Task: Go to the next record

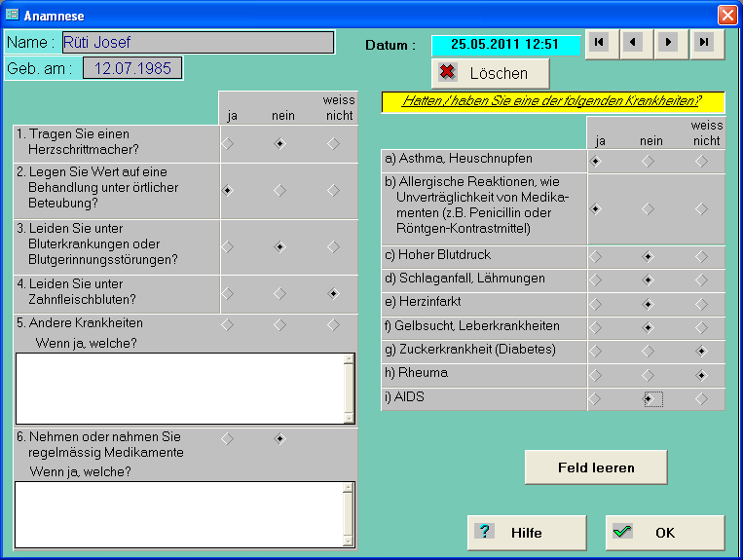Action: pyautogui.click(x=669, y=43)
